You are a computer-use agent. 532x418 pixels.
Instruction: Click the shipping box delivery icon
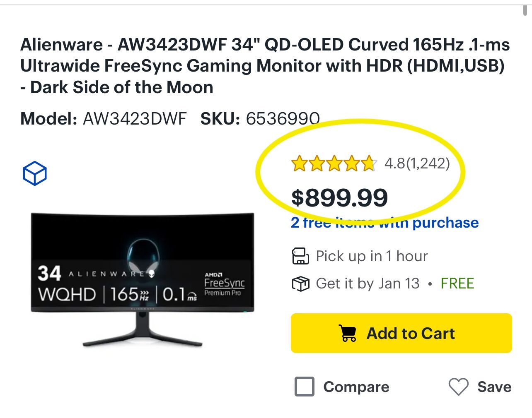(x=300, y=284)
